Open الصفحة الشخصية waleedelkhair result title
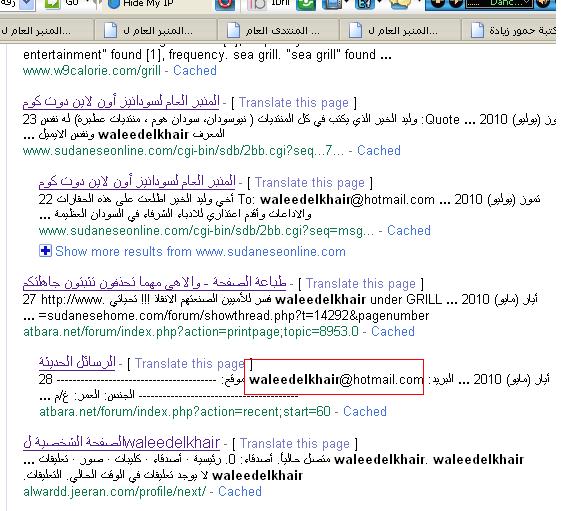This screenshot has height=511, width=576. pos(121,442)
